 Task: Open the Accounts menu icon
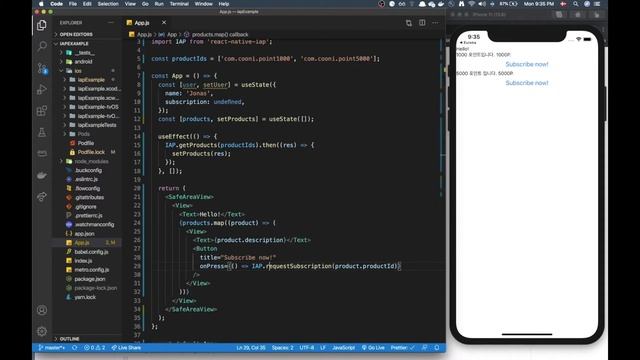click(42, 310)
